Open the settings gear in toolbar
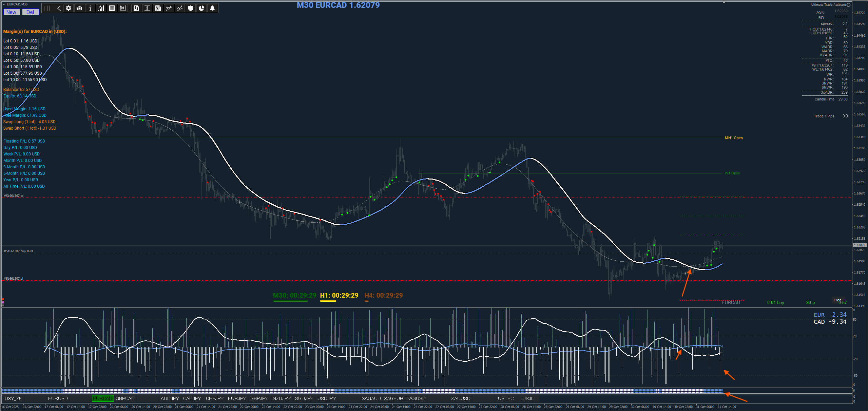The height and width of the screenshot is (411, 868). tap(69, 8)
